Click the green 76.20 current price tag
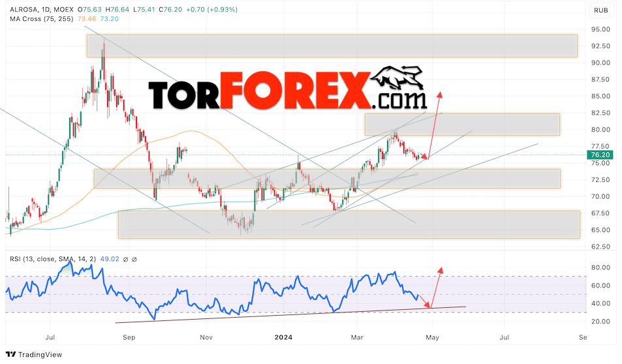Image resolution: width=622 pixels, height=364 pixels. pyautogui.click(x=600, y=155)
